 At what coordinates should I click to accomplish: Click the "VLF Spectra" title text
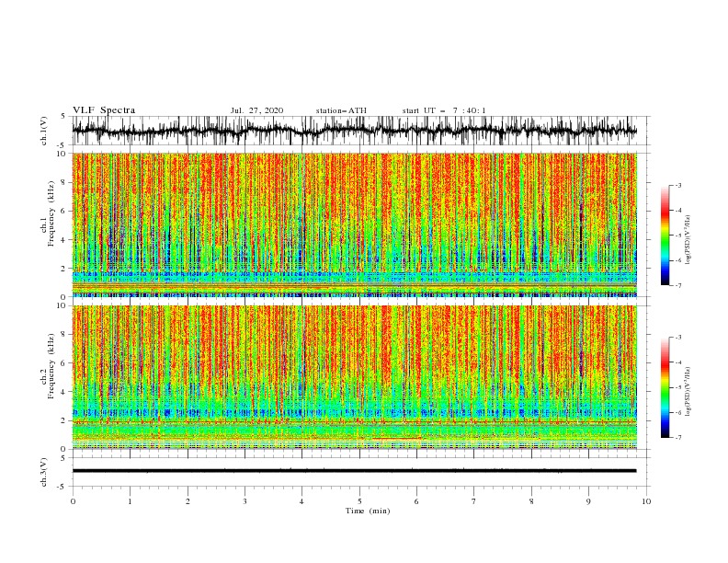(104, 110)
